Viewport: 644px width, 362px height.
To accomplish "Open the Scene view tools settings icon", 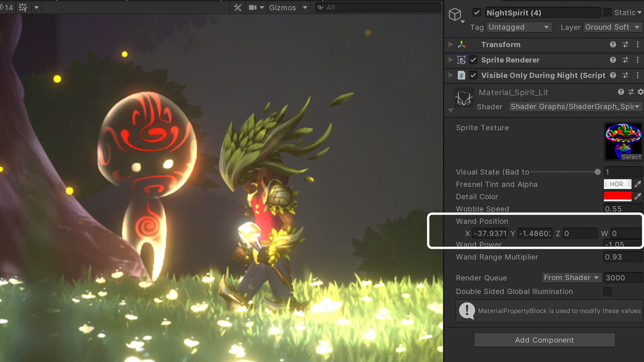I will pos(238,8).
